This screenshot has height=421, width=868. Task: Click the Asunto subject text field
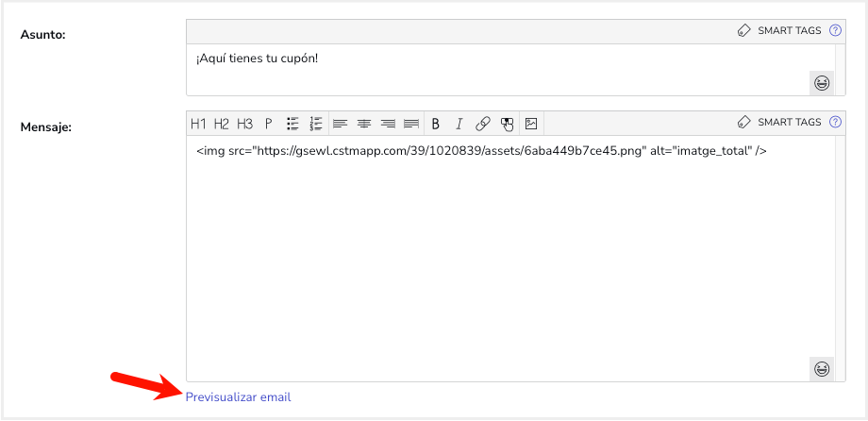[509, 70]
